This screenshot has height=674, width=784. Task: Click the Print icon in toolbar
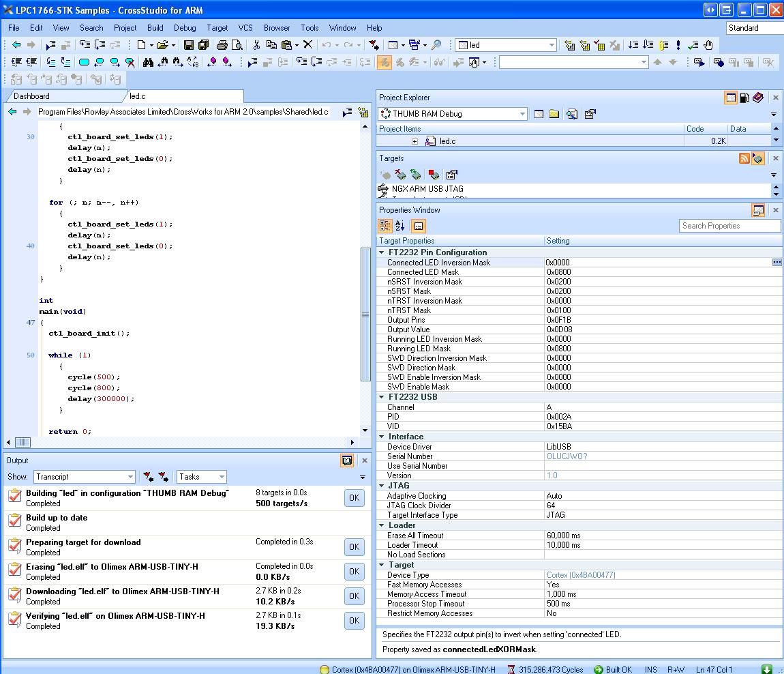(x=222, y=45)
